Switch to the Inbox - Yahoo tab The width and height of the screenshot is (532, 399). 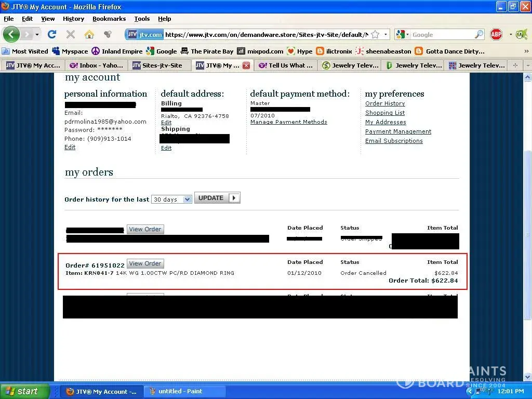point(96,65)
